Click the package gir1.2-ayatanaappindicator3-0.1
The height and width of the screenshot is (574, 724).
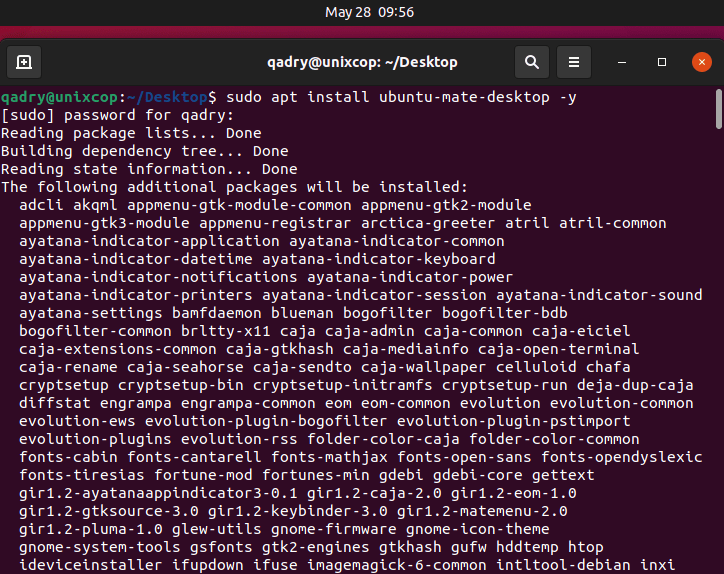(x=158, y=494)
